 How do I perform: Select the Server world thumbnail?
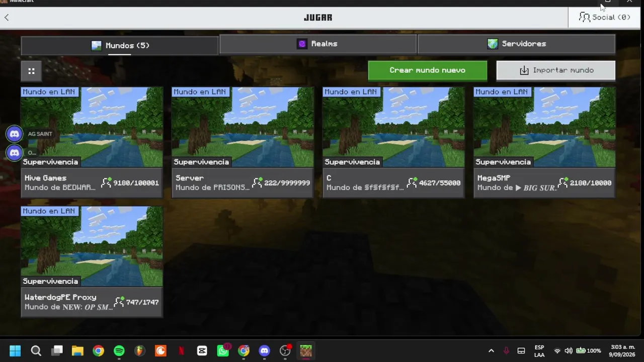click(243, 127)
